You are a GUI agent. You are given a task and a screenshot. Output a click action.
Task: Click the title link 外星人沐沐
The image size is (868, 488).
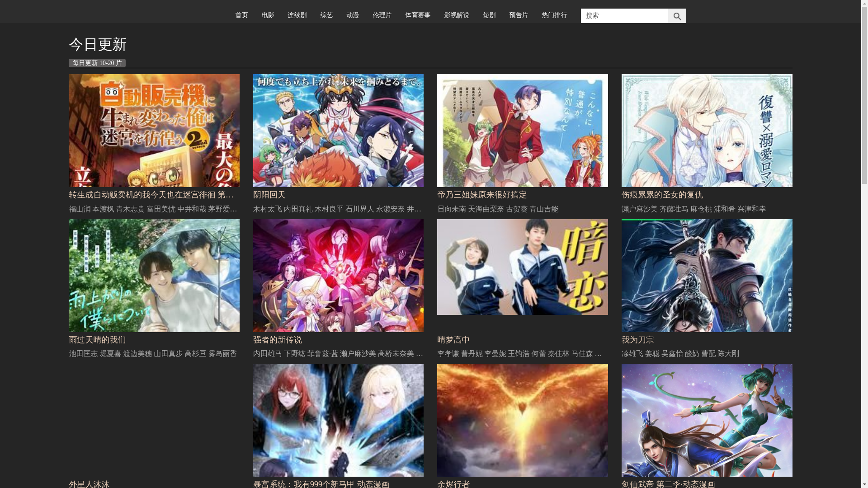coord(89,484)
